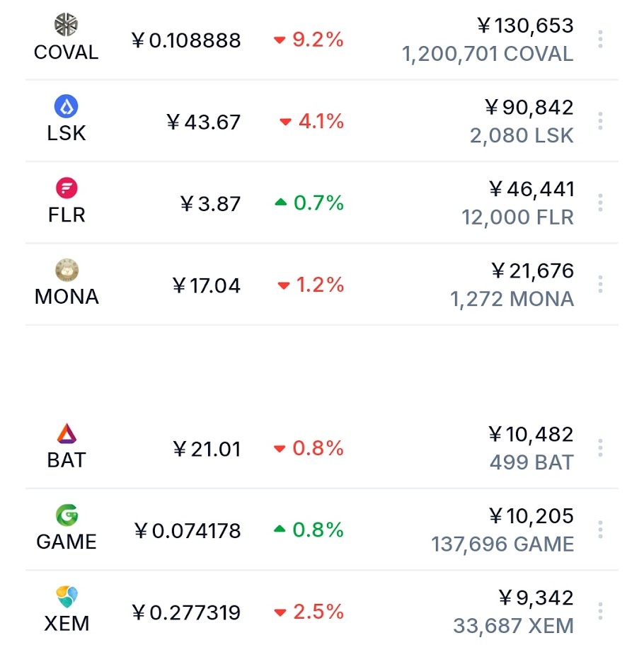The width and height of the screenshot is (644, 645).
Task: Open more options for GAME row
Action: [x=600, y=530]
